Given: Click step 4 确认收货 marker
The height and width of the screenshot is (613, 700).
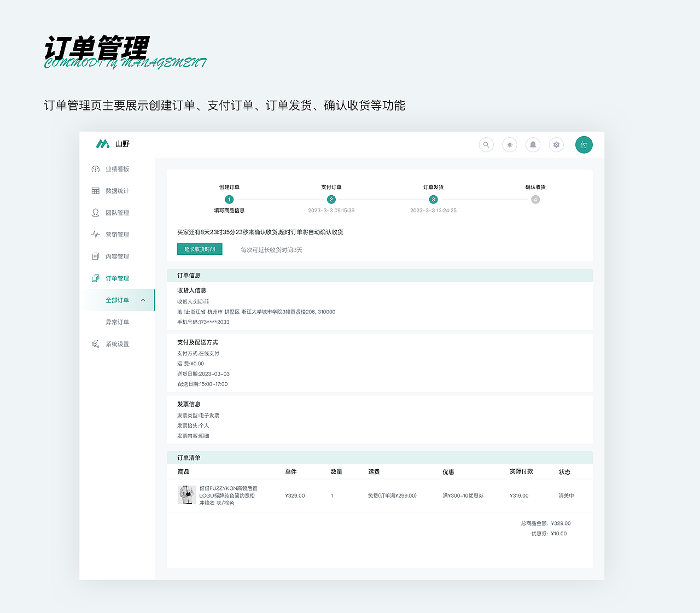Looking at the screenshot, I should (535, 200).
